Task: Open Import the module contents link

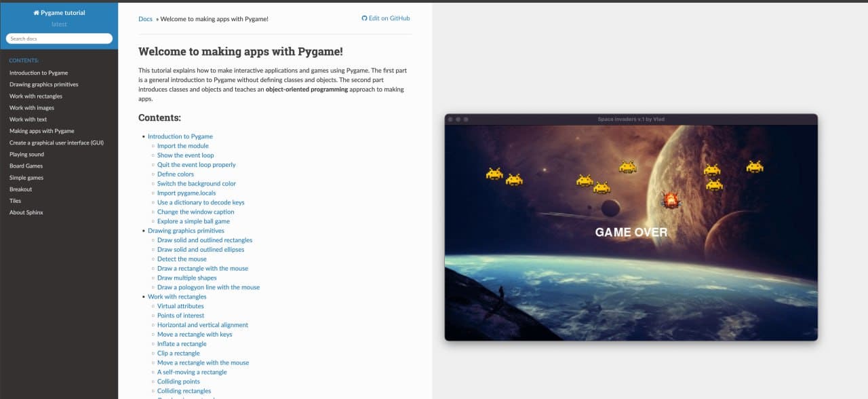Action: click(182, 146)
